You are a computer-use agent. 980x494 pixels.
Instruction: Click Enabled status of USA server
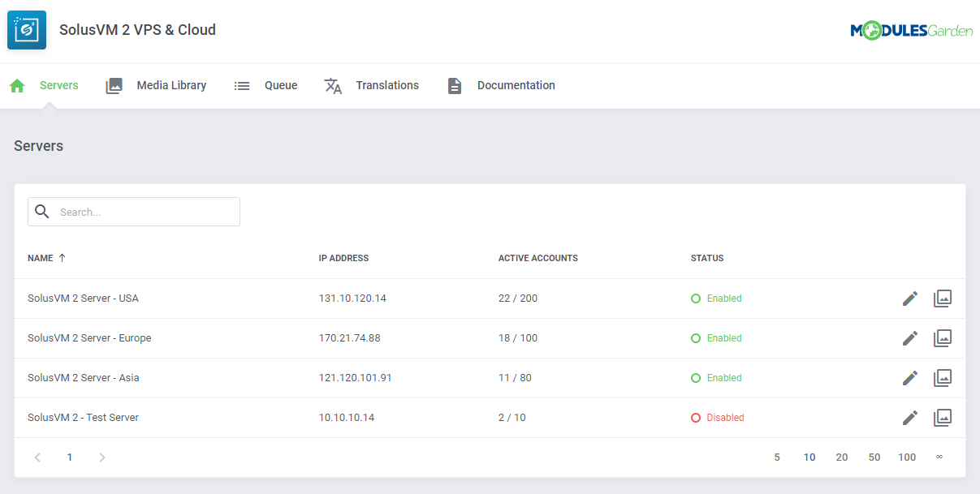click(716, 299)
